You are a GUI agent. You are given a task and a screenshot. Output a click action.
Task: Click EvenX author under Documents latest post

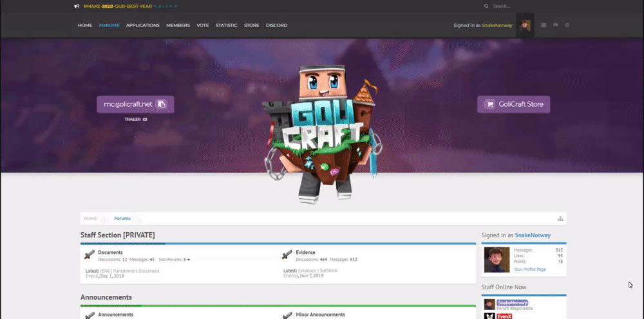point(91,277)
